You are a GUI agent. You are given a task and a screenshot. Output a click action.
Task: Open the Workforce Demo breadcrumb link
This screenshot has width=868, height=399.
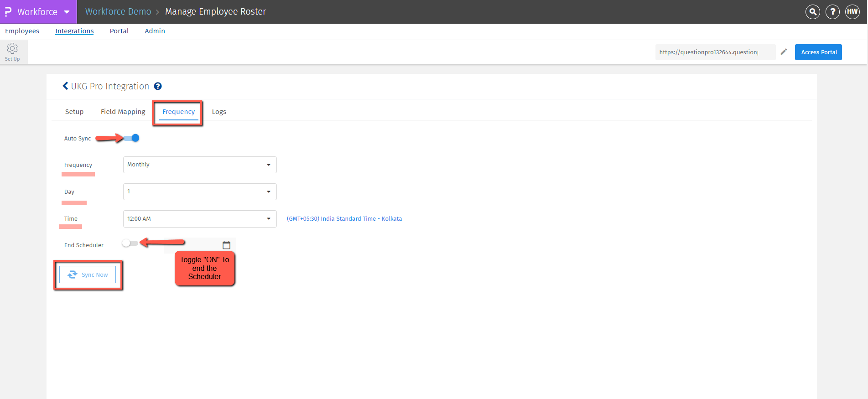(x=118, y=12)
